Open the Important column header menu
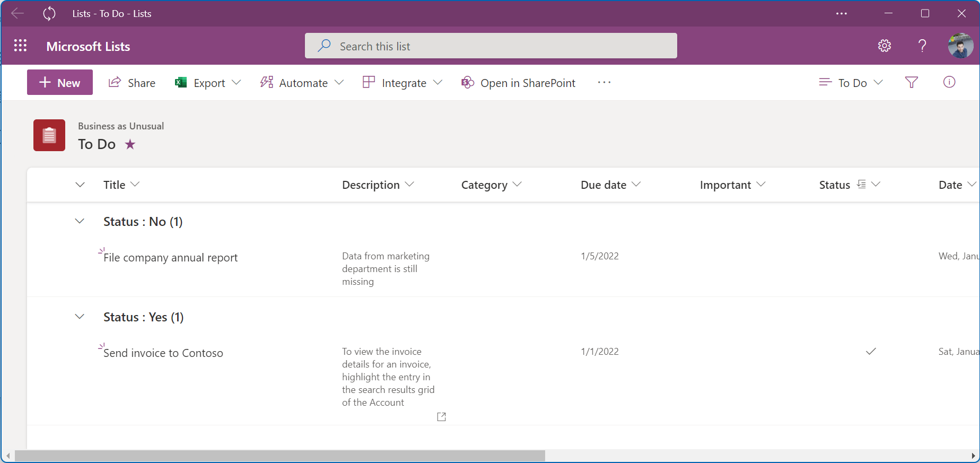This screenshot has width=980, height=463. click(x=733, y=185)
